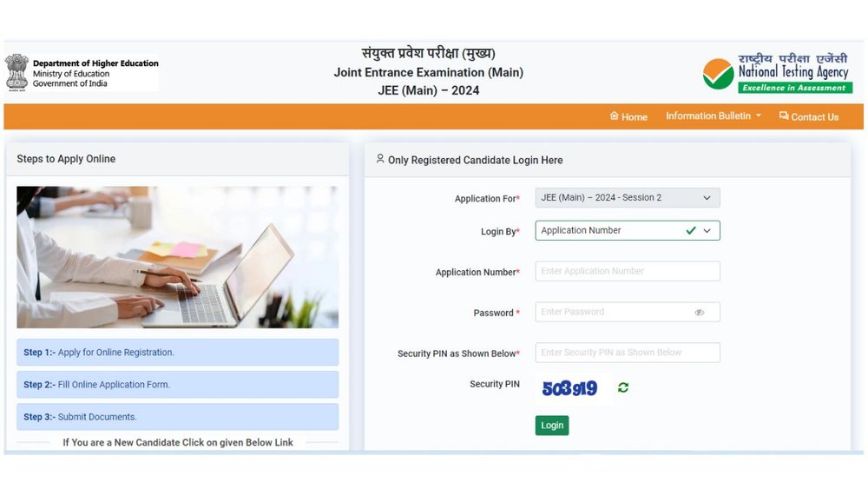Click Step 2 Fill Online Application Form
The height and width of the screenshot is (489, 868).
(x=178, y=384)
